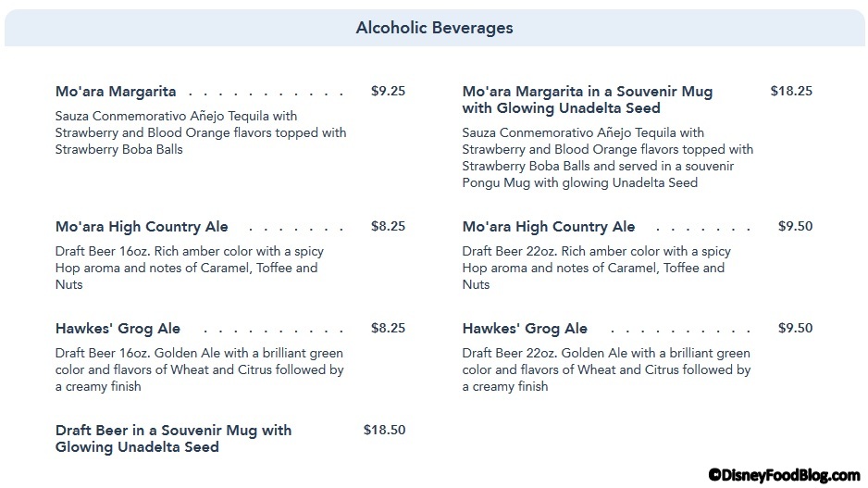This screenshot has height=488, width=868.
Task: Click the $18.50 price label
Action: click(x=384, y=430)
